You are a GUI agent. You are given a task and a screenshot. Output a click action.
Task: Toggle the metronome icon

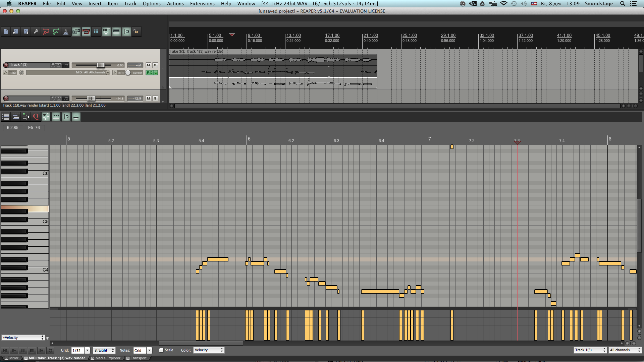(x=66, y=32)
